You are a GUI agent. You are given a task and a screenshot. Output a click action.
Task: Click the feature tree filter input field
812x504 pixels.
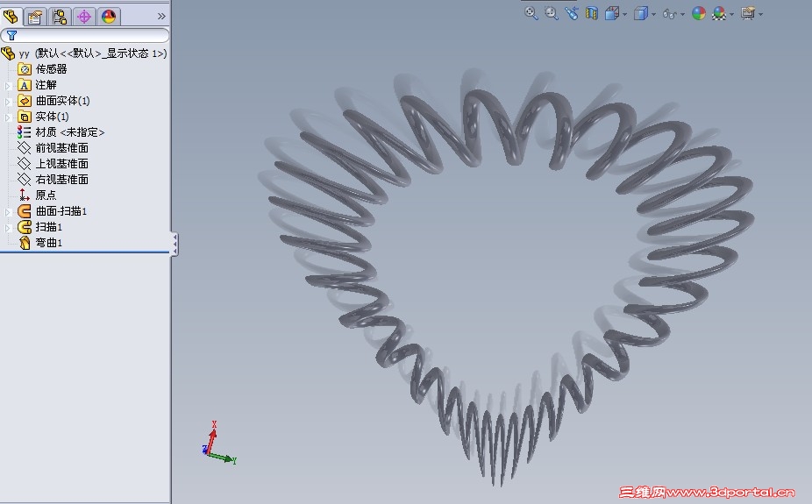pos(85,35)
